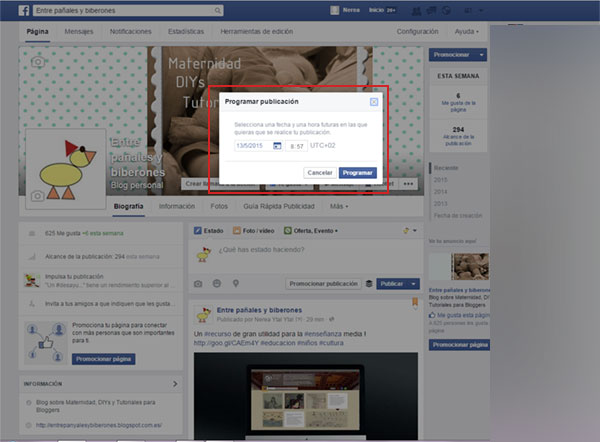
Task: Click Promocionar publicación button
Action: [323, 284]
